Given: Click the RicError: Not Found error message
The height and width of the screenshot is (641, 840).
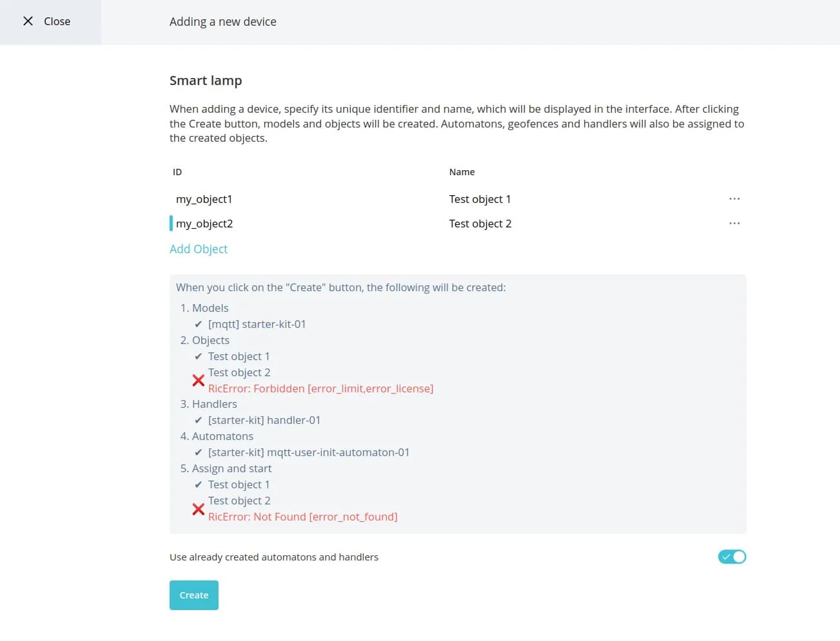Looking at the screenshot, I should (x=302, y=517).
